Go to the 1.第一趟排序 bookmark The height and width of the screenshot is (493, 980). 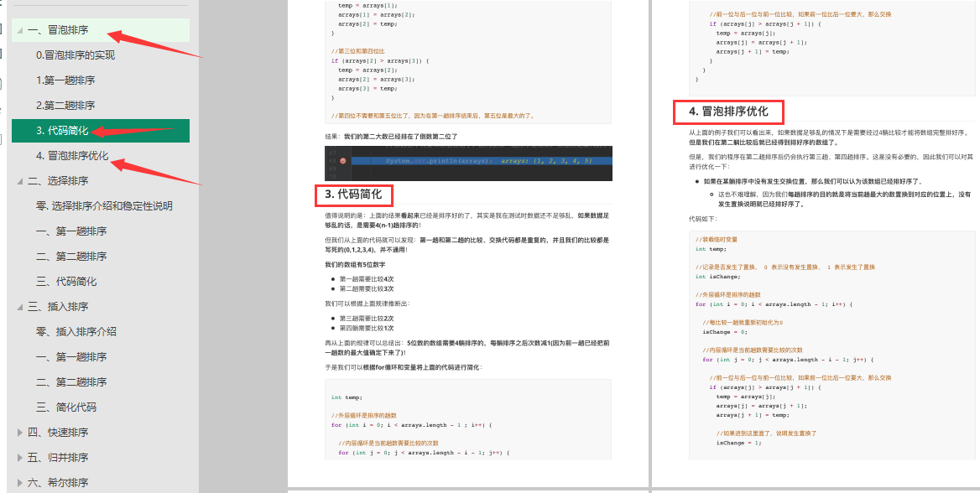[65, 80]
